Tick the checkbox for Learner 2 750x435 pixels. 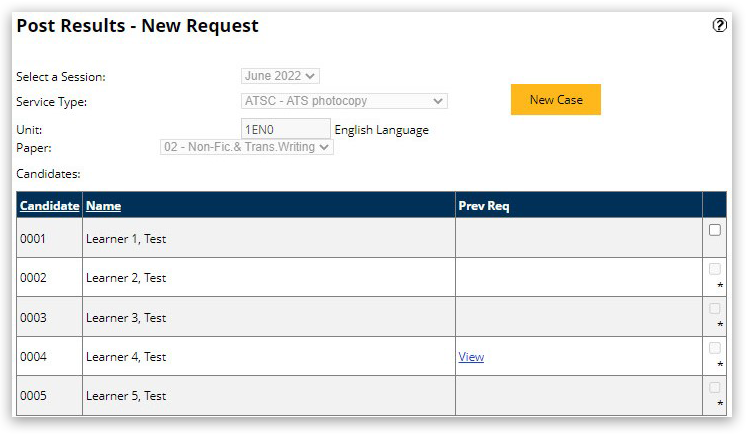click(x=715, y=269)
